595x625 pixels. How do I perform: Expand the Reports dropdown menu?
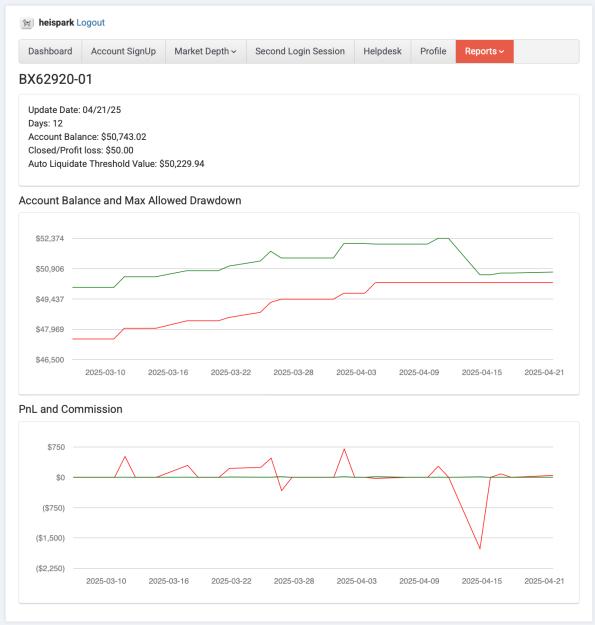(485, 51)
